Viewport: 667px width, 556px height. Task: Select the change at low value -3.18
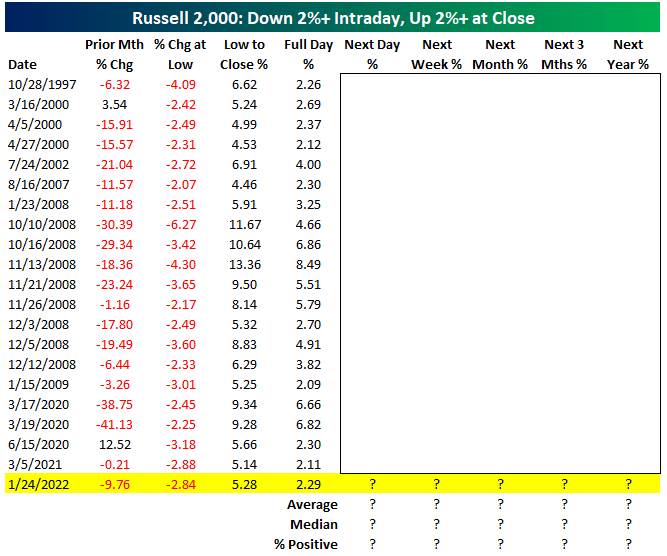(180, 445)
